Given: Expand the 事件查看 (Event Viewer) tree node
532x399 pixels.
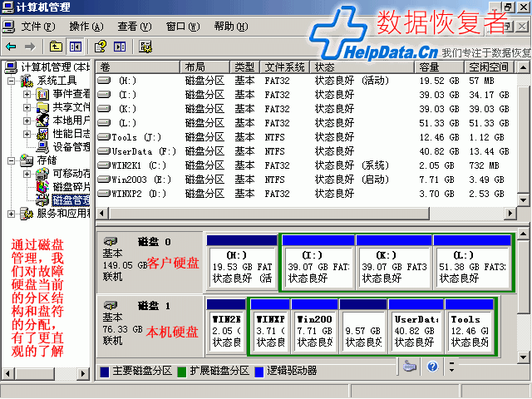Looking at the screenshot, I should (x=27, y=94).
